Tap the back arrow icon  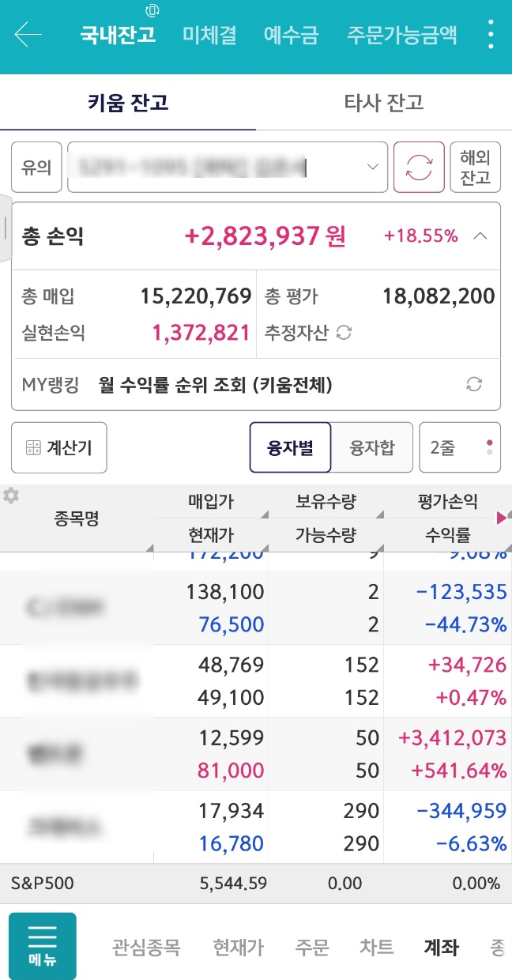tap(28, 35)
